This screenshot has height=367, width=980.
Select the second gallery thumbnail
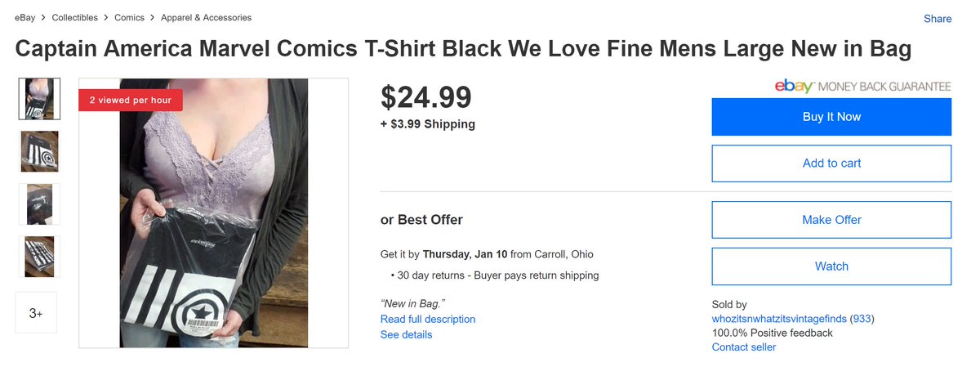point(39,151)
